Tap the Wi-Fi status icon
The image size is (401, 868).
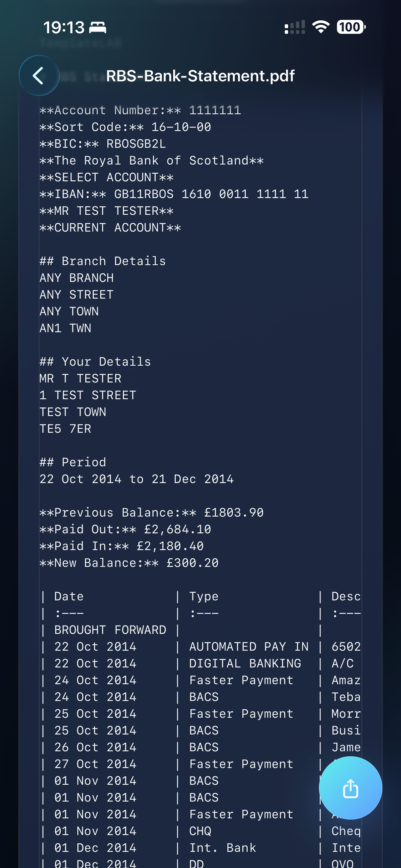pyautogui.click(x=321, y=27)
